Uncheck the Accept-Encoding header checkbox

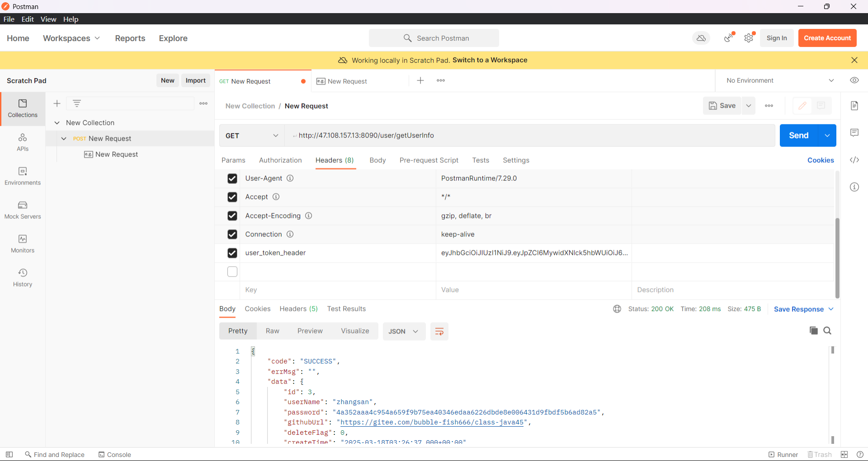click(232, 216)
